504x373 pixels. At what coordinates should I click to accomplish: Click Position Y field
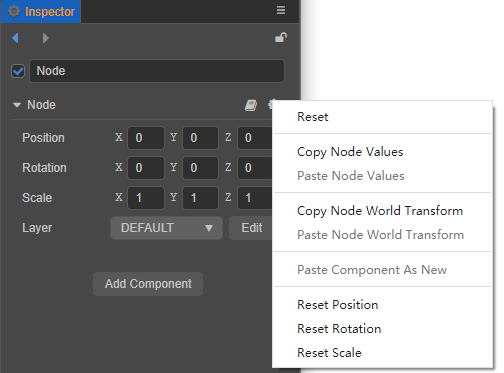tap(200, 138)
